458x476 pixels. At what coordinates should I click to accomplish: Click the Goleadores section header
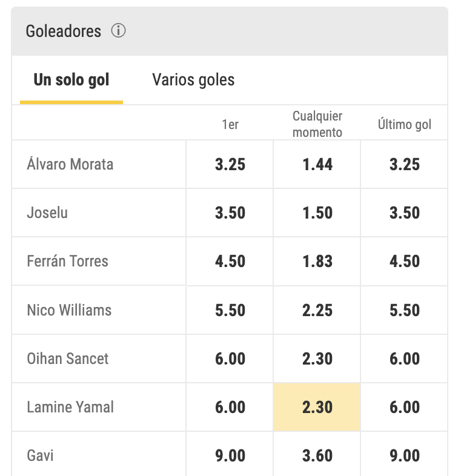point(64,31)
